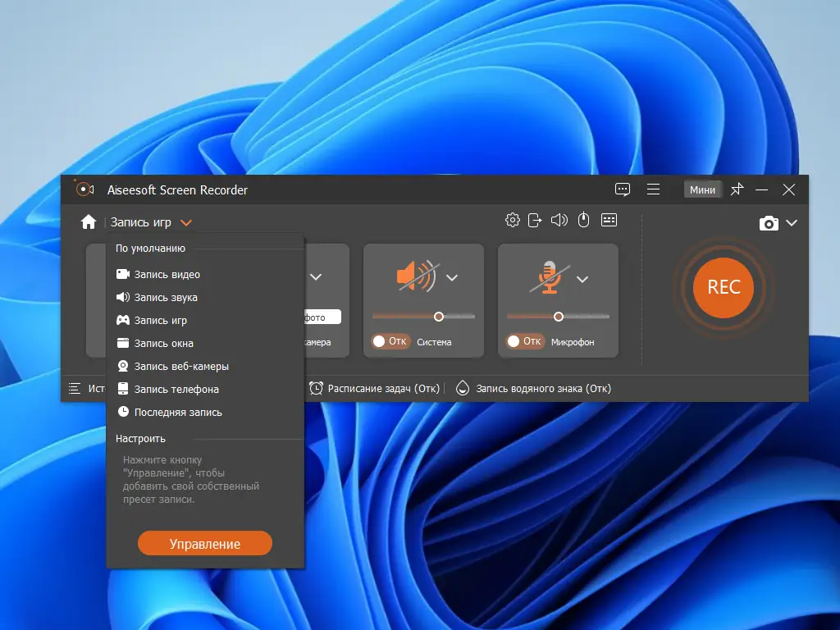840x630 pixels.
Task: Toggle the Микрофон switch
Action: pos(525,341)
